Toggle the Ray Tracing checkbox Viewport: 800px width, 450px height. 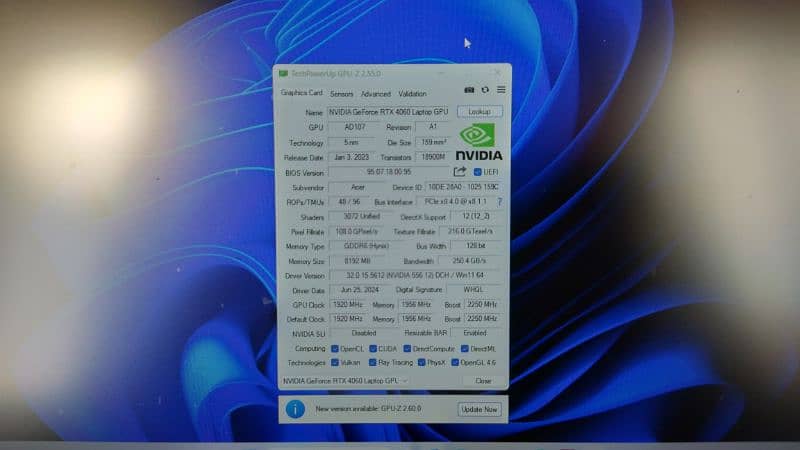pos(372,362)
